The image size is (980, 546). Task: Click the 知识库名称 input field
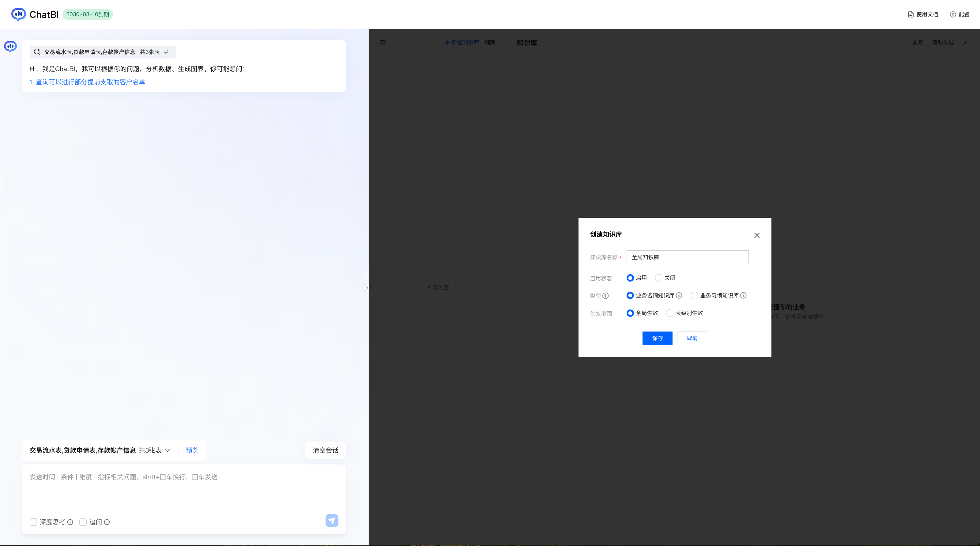(687, 257)
